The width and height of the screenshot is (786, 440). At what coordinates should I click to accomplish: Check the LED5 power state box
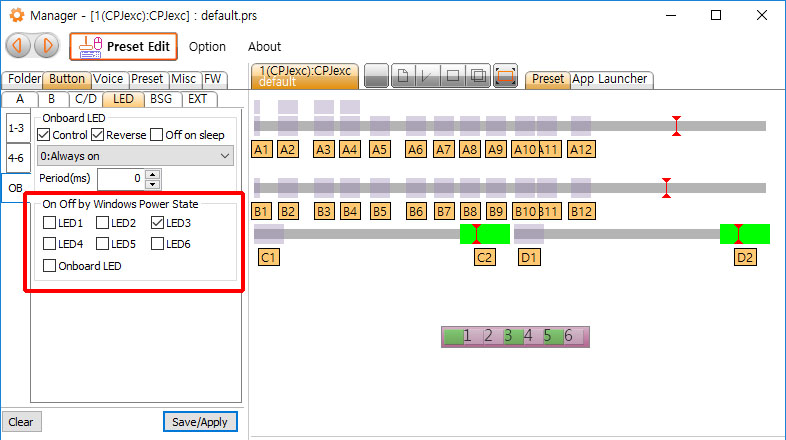point(103,244)
